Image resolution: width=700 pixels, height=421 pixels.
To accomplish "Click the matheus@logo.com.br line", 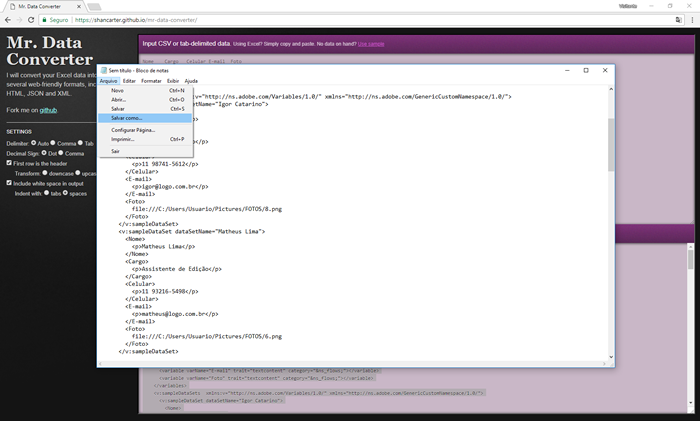I will (175, 314).
